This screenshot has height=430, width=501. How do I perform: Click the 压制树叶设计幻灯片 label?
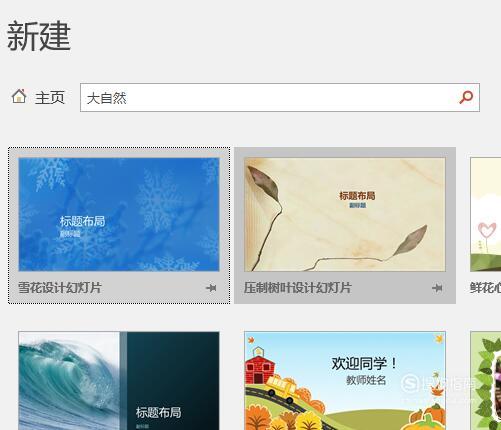[x=298, y=288]
